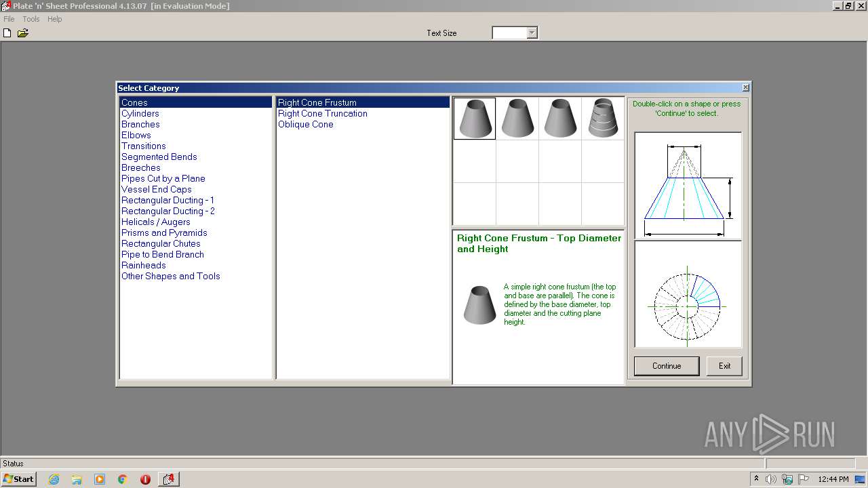The image size is (868, 488).
Task: Click Plate 'n' Sheet taskbar button
Action: click(168, 479)
